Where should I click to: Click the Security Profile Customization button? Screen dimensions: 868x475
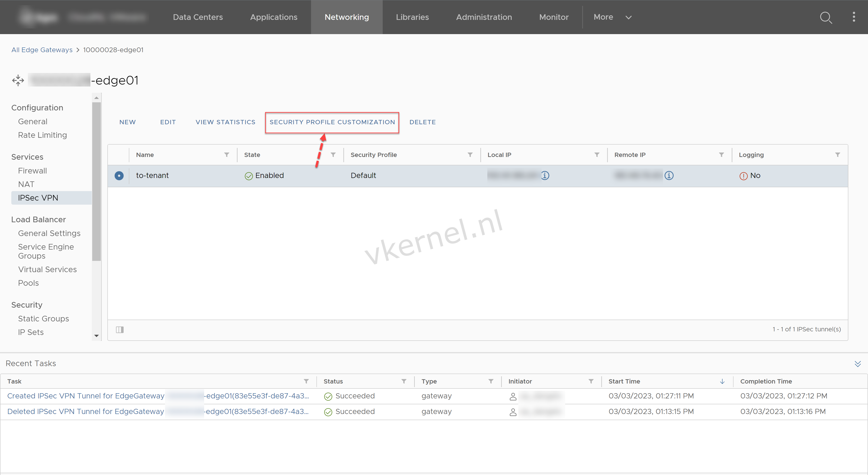332,122
